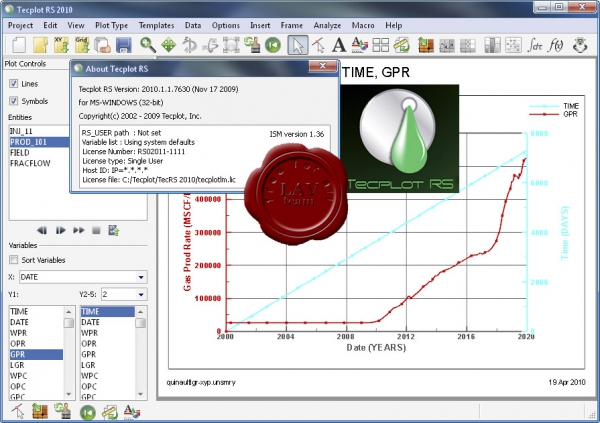Viewport: 600px width, 423px height.
Task: Open a project with the folder icon
Action: pos(40,45)
